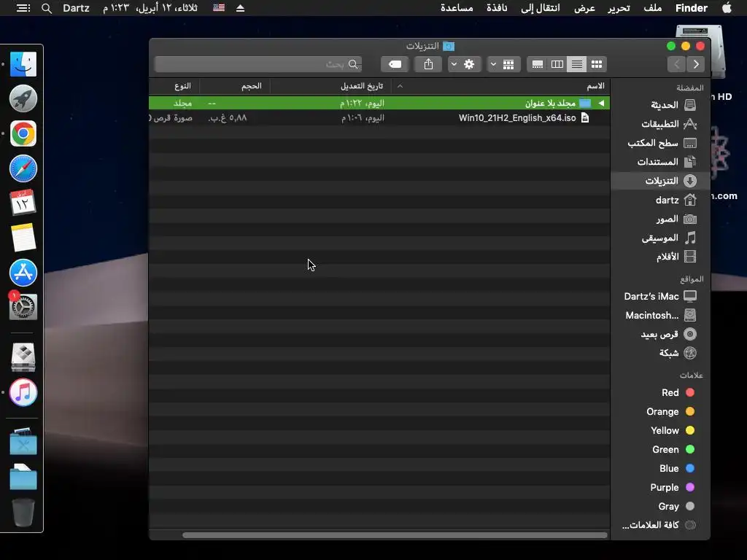Open the input source flag menu
Image resolution: width=747 pixels, height=560 pixels.
tap(219, 8)
